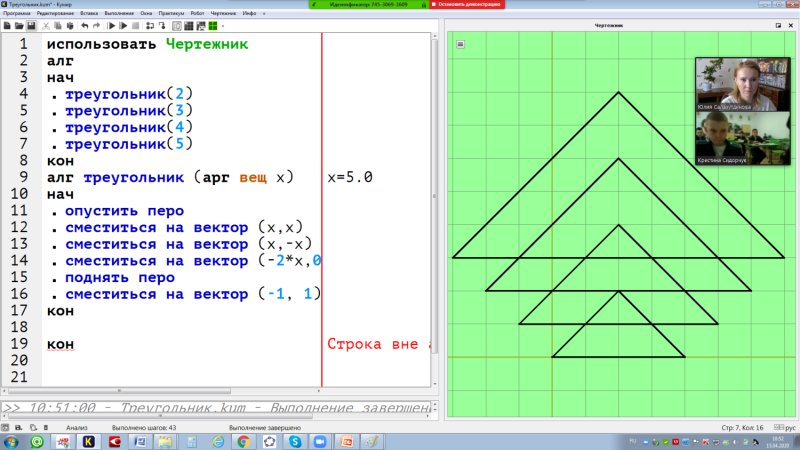Click 'Анализ' in status bar
The height and width of the screenshot is (450, 800).
coord(77,428)
